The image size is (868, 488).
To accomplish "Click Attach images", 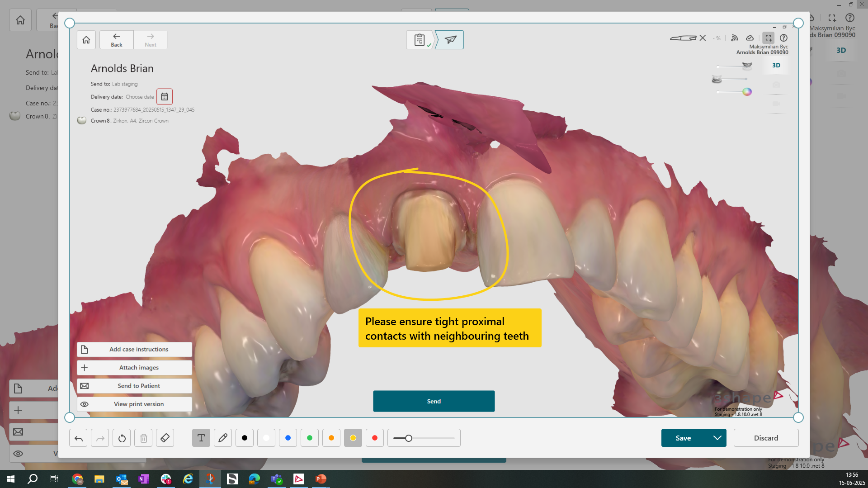I will [134, 368].
